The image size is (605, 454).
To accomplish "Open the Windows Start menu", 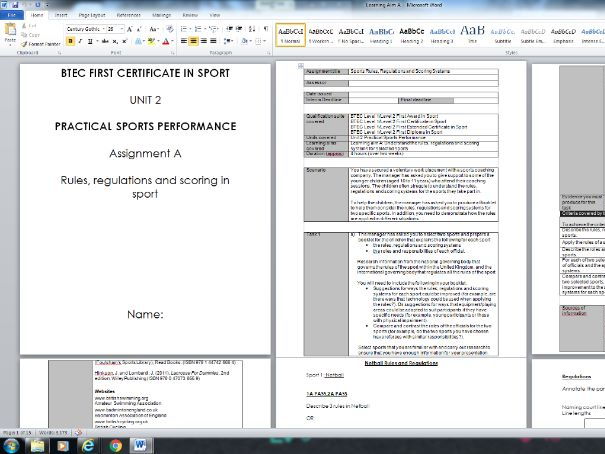I will coord(10,446).
